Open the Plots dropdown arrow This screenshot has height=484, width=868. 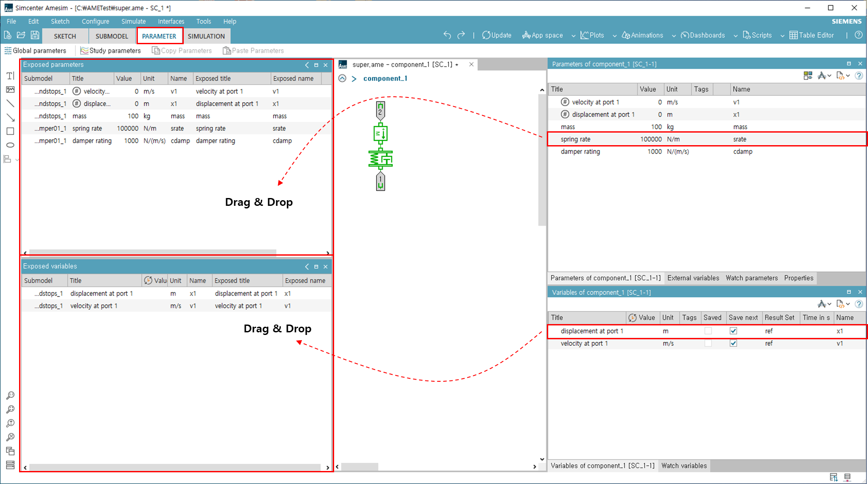point(614,36)
